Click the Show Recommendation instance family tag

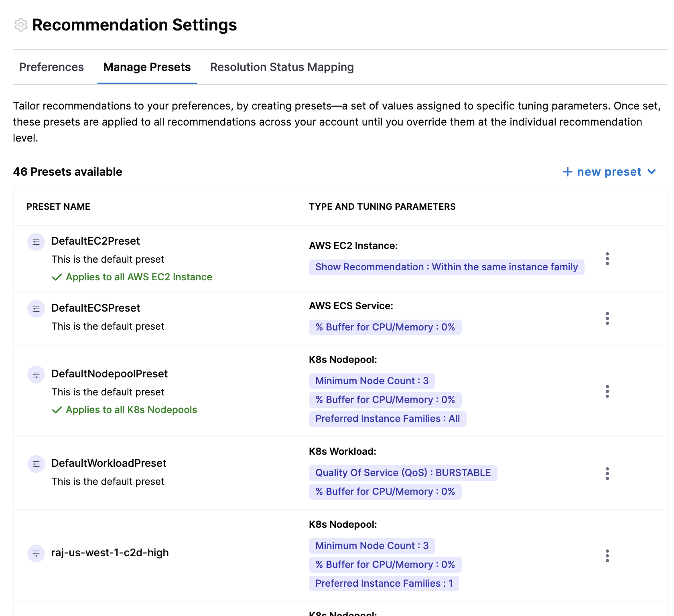click(x=446, y=267)
